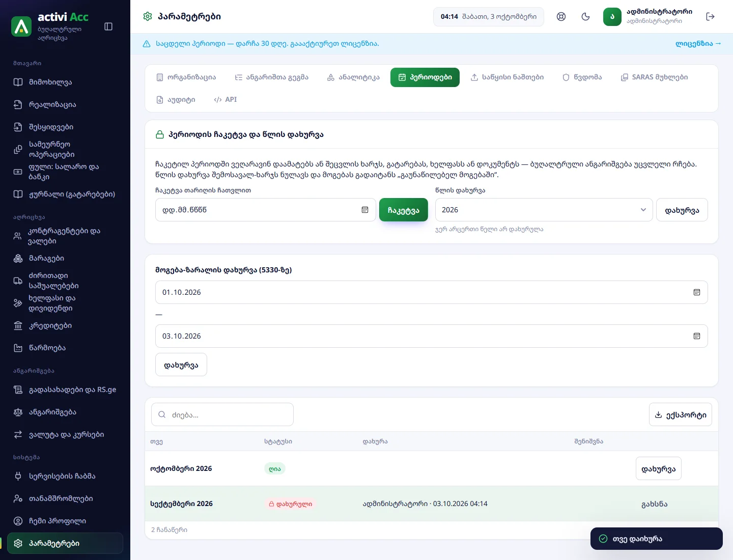The image size is (733, 560).
Task: Click the ლიცენზია link in banner
Action: (698, 44)
